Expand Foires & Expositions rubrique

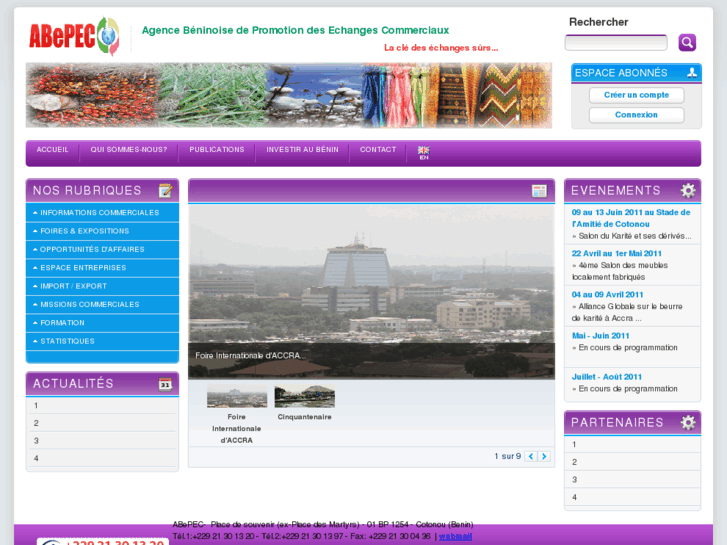pos(102,231)
